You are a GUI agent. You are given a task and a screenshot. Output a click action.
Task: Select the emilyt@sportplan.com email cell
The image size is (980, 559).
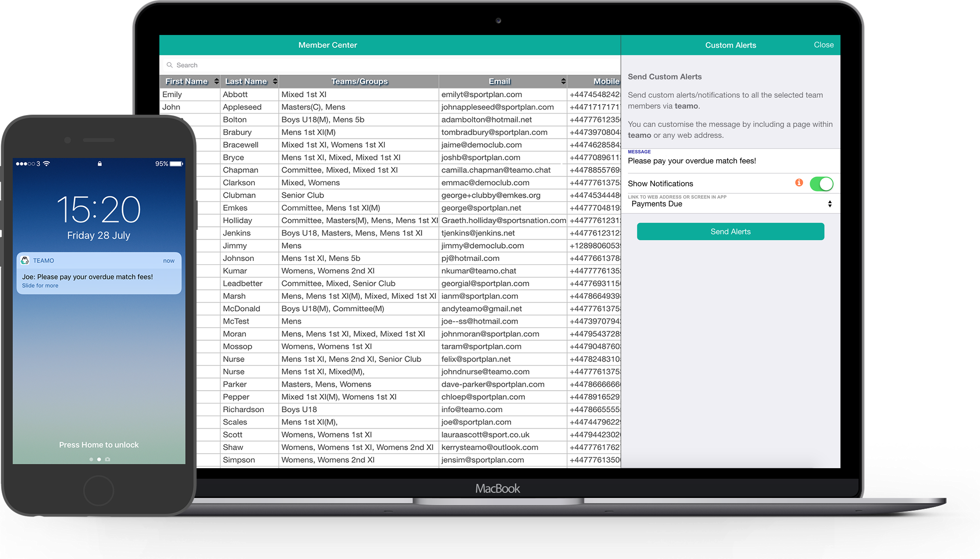pyautogui.click(x=503, y=95)
